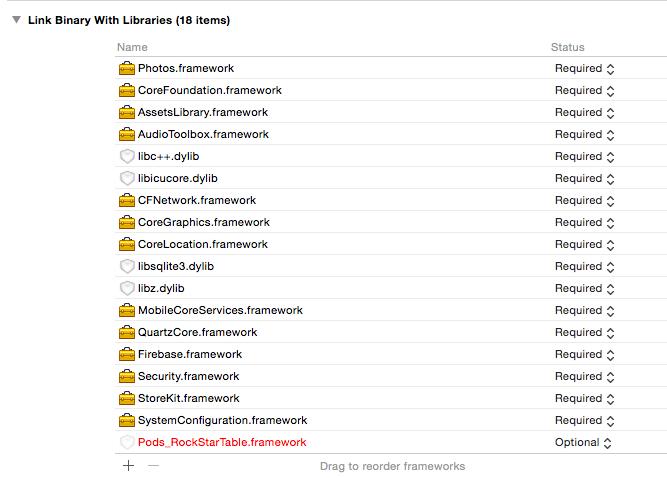Add a new library with plus button

[128, 466]
